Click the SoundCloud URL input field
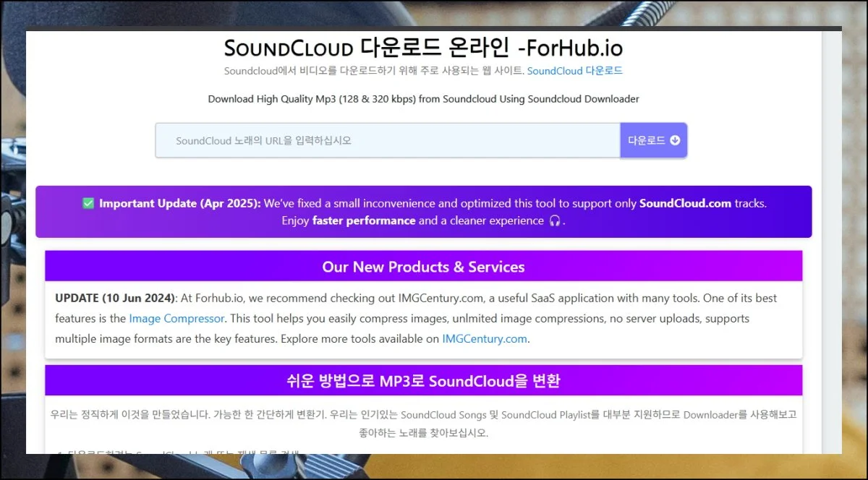The width and height of the screenshot is (868, 480). pos(387,140)
